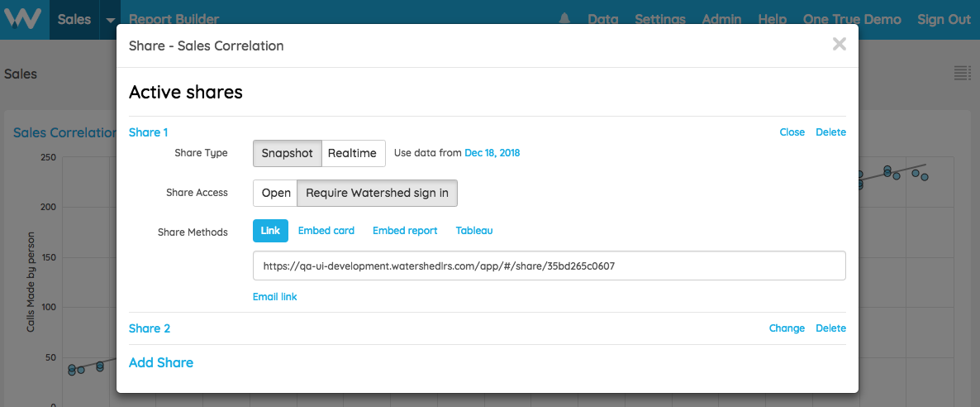Screen dimensions: 980x407
Task: Click the Email link option
Action: [x=275, y=297]
